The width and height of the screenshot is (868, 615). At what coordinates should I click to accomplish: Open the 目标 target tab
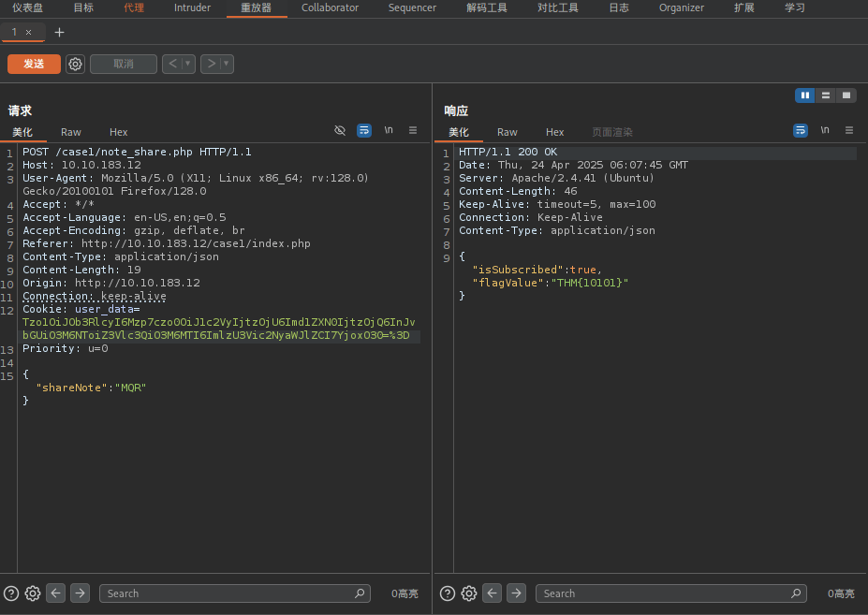click(x=83, y=7)
